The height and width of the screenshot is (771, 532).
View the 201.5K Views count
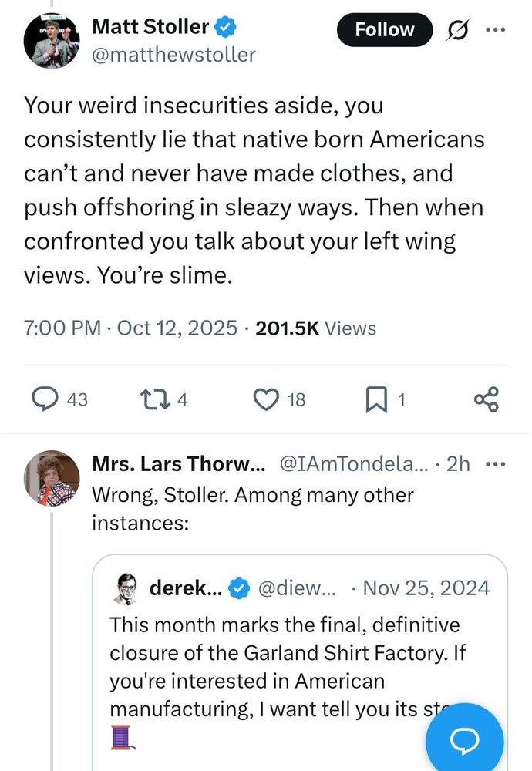pyautogui.click(x=315, y=328)
